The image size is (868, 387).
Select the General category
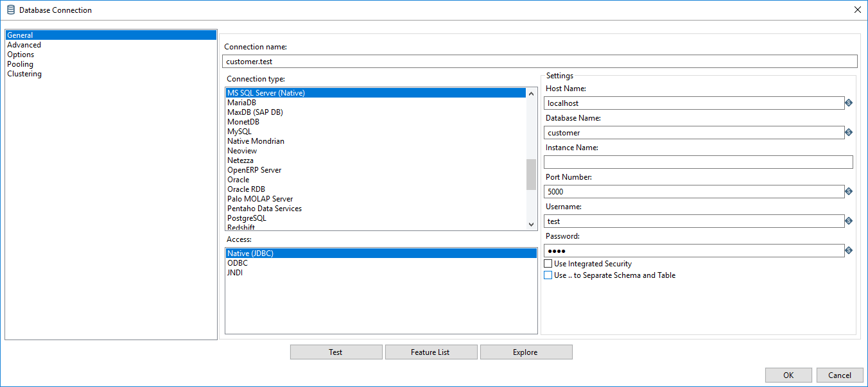point(111,35)
